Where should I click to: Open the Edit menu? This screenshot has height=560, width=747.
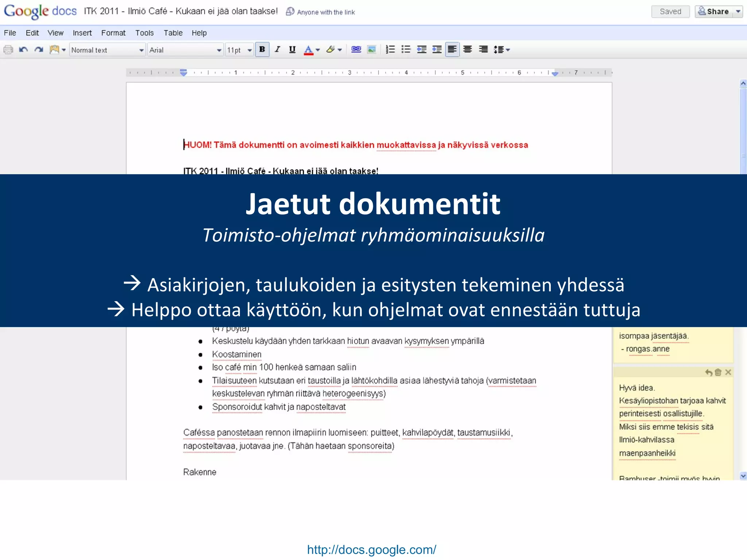pos(32,33)
